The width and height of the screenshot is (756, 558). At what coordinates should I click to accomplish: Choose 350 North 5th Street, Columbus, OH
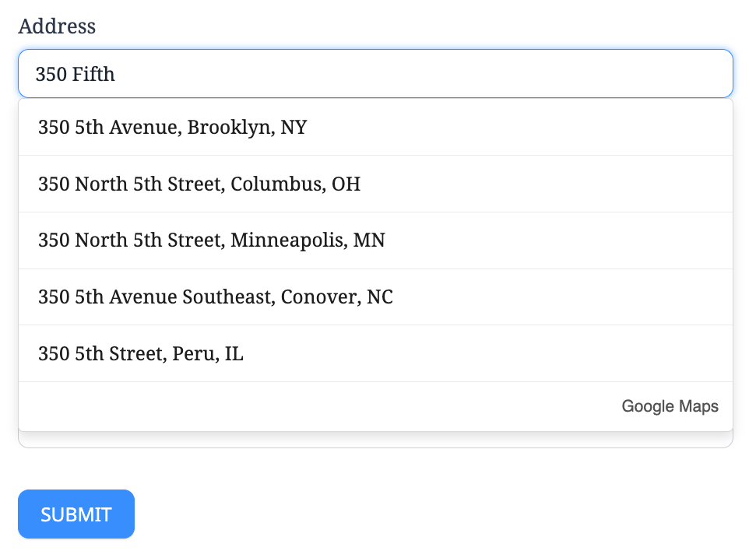pos(375,184)
